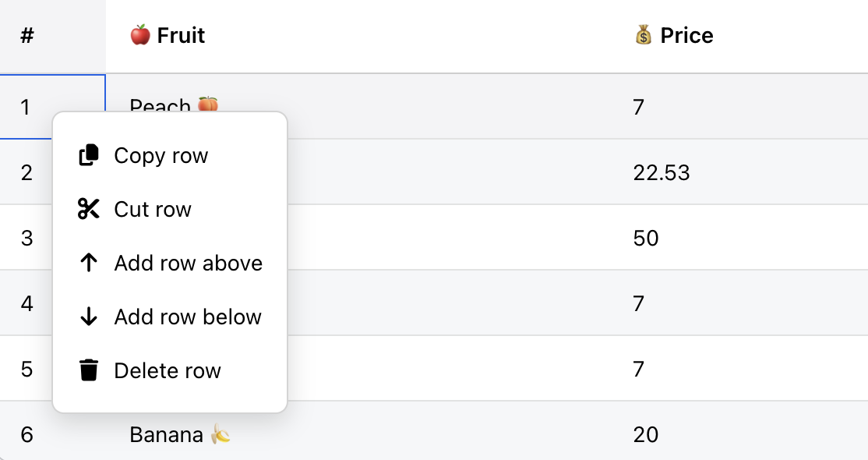Click the # column header

click(x=28, y=34)
